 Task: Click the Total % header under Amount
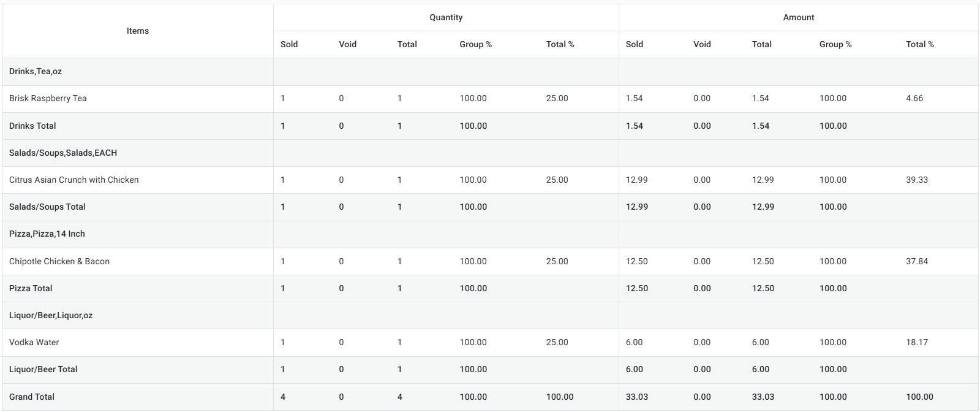click(x=920, y=44)
